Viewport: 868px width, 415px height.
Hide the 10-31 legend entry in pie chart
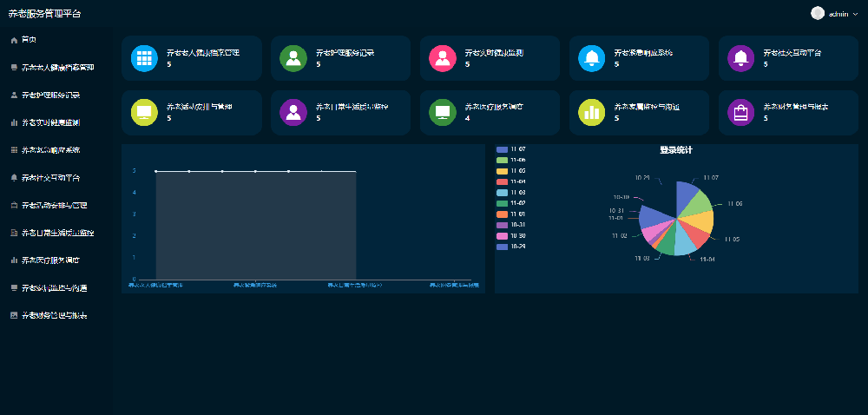[516, 225]
